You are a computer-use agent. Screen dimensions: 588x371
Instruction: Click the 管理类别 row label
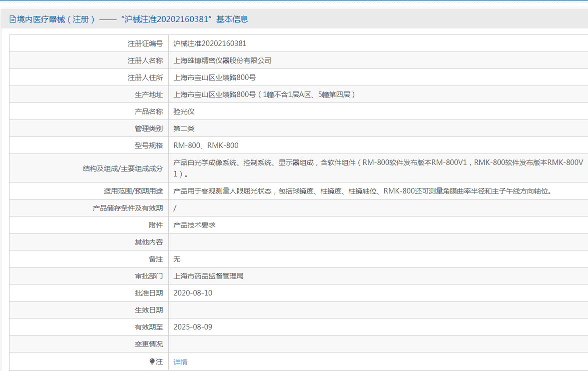[149, 128]
